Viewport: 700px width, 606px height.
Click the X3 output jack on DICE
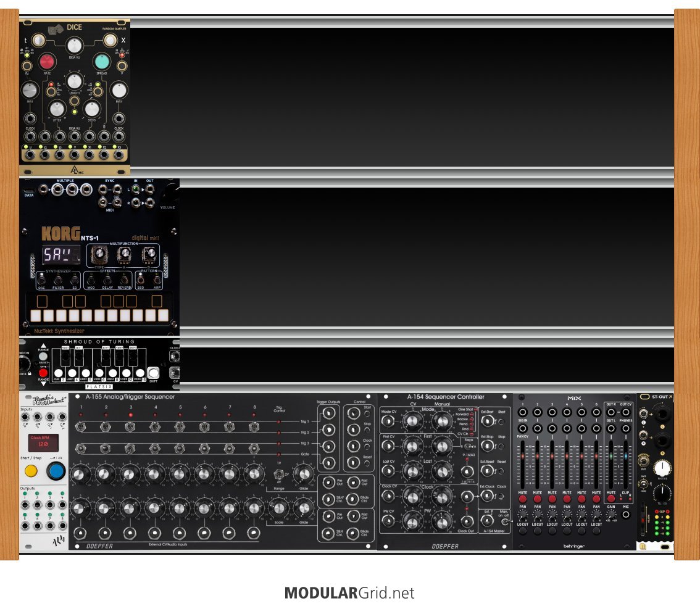[119, 155]
